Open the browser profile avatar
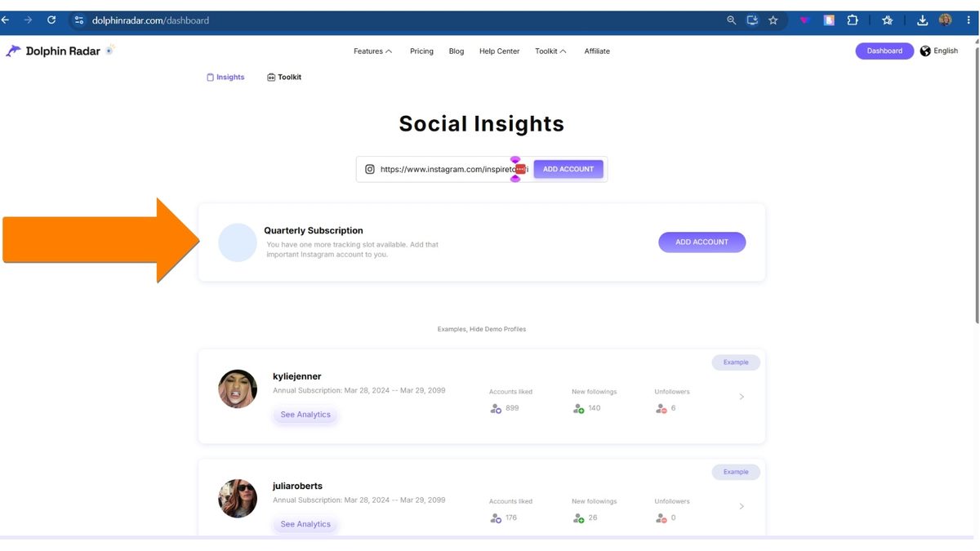Screen dimensions: 980x551 coord(946,20)
